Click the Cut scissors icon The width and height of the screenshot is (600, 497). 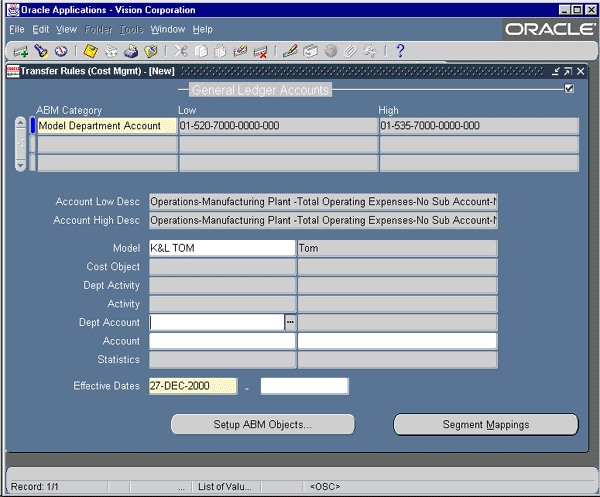pyautogui.click(x=181, y=51)
